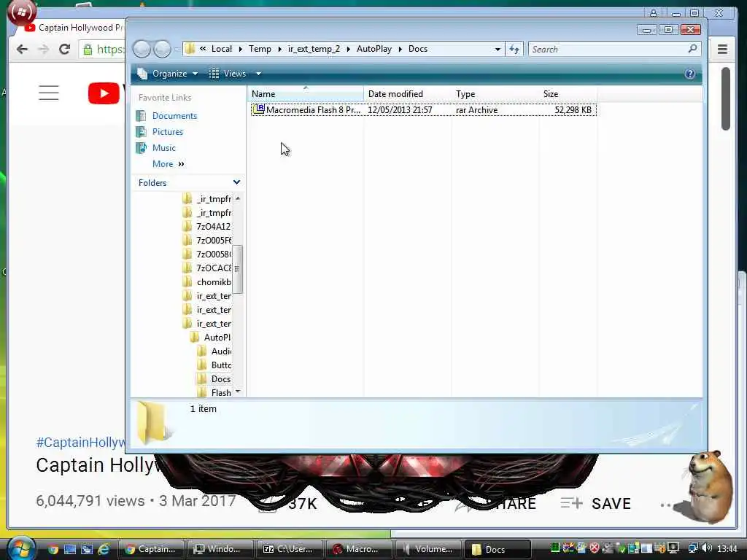This screenshot has height=560, width=747.
Task: Click the SAVE button under YouTube video
Action: (596, 503)
